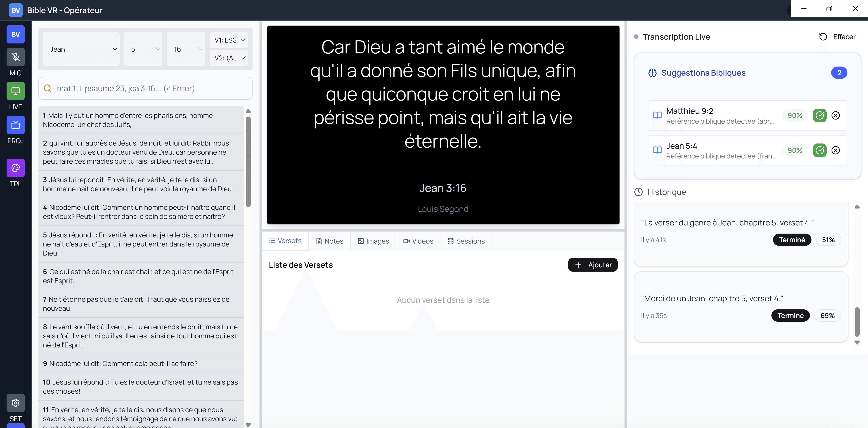This screenshot has width=868, height=428.
Task: Accept the Matthieu 9:2 suggestion
Action: point(819,115)
